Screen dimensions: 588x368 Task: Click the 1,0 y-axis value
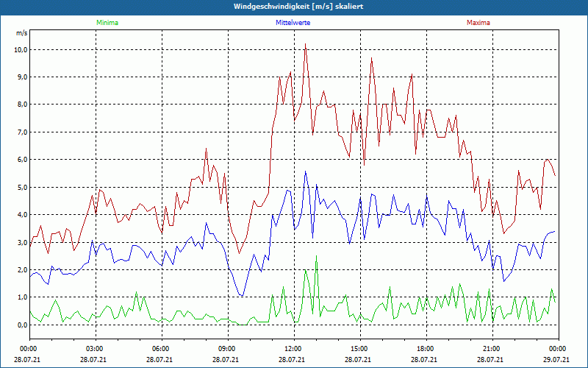22,297
